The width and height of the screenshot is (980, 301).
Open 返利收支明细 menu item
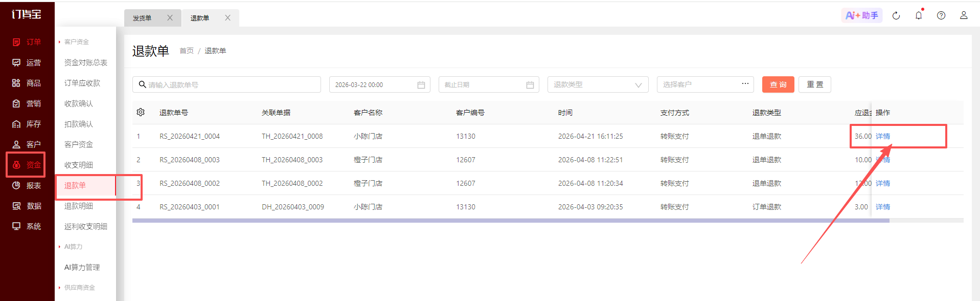click(85, 226)
